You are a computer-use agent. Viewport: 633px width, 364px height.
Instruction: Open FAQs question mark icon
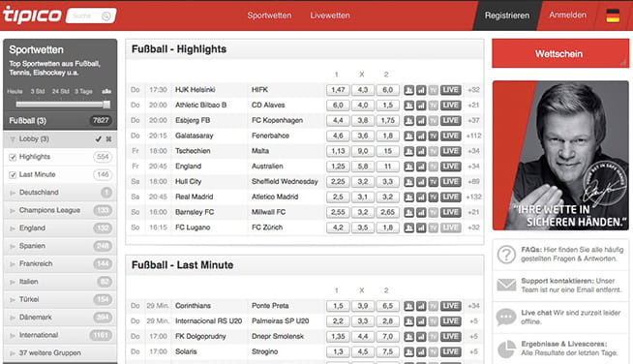(x=506, y=255)
